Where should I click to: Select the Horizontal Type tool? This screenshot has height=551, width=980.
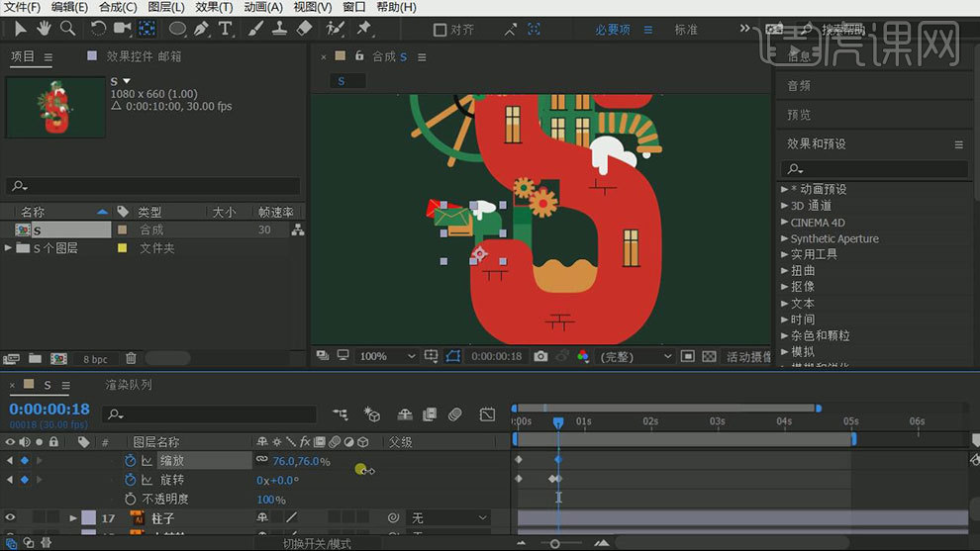(226, 29)
